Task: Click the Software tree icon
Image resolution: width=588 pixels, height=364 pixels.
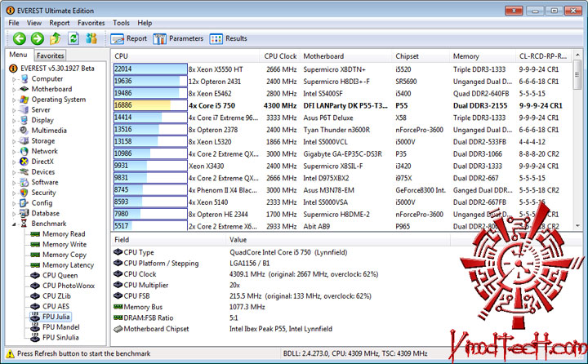Action: (x=24, y=182)
